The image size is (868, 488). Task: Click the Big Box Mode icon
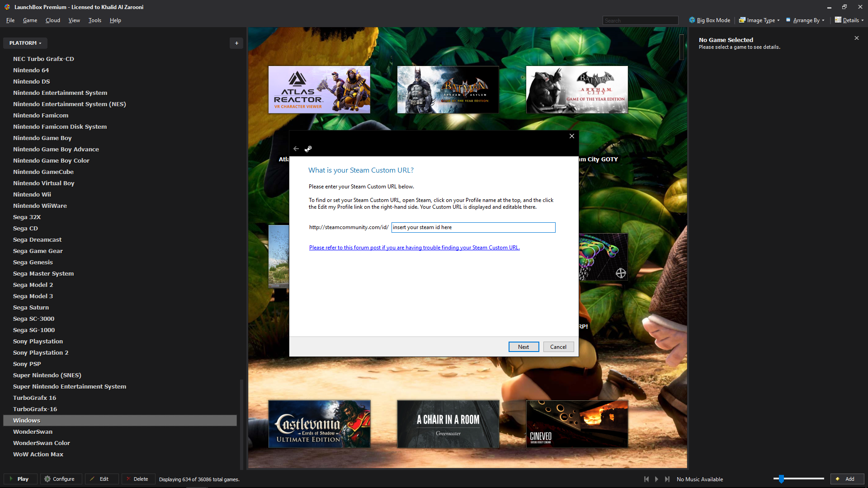pyautogui.click(x=692, y=20)
